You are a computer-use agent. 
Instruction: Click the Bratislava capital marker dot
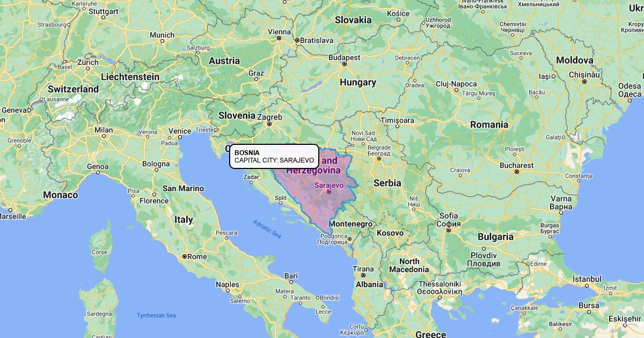pos(297,40)
